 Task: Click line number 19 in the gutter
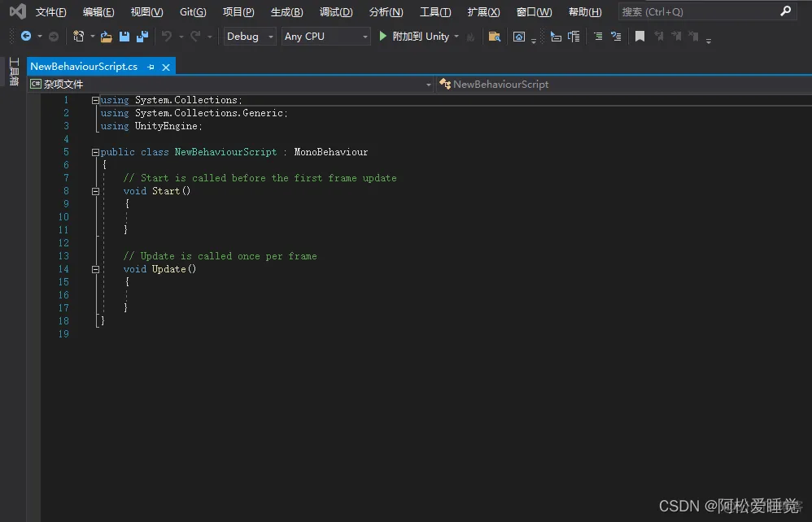pos(63,334)
